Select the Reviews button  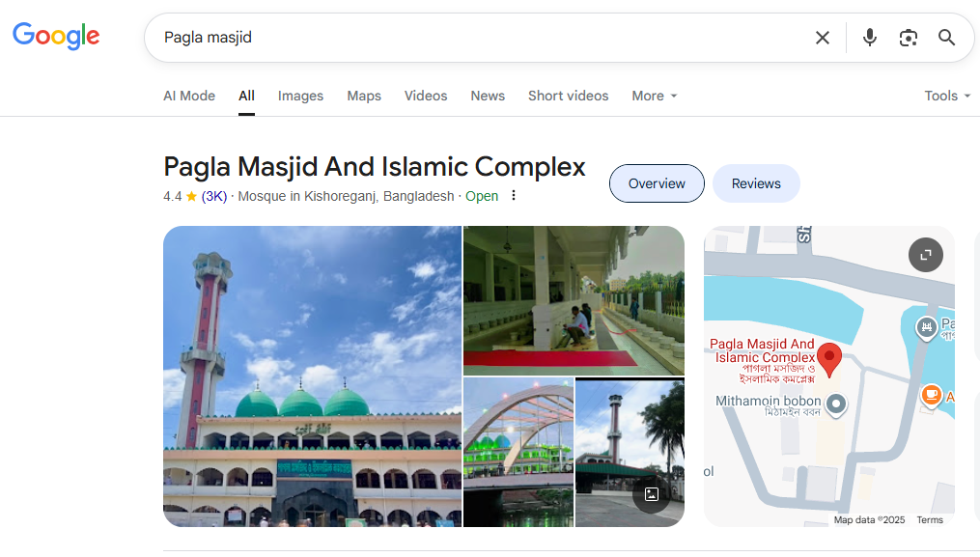pyautogui.click(x=755, y=183)
